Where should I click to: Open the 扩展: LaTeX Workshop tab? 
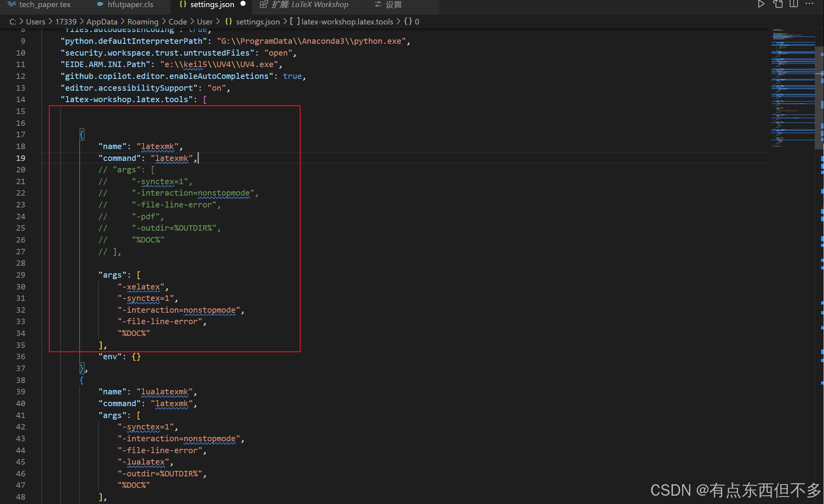tap(310, 4)
